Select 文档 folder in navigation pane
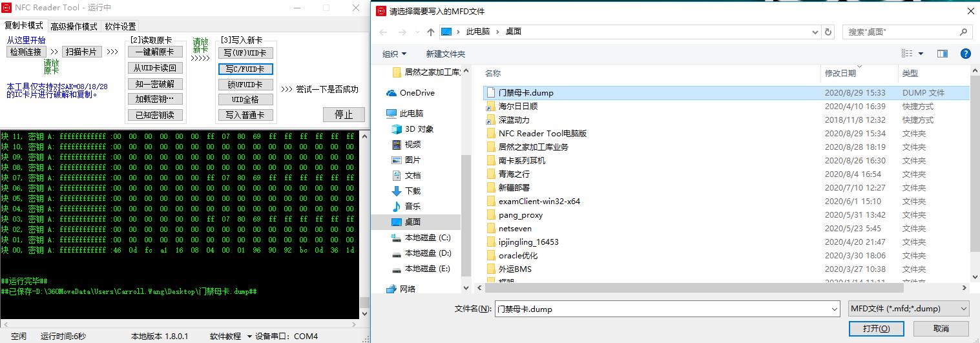 413,176
